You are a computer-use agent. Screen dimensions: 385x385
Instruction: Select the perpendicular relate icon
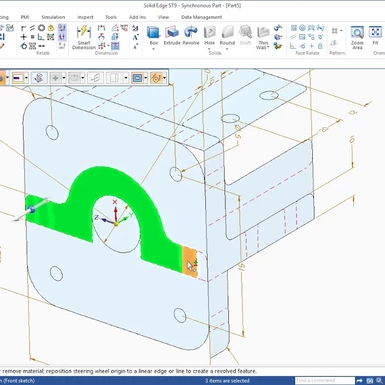coord(41,37)
